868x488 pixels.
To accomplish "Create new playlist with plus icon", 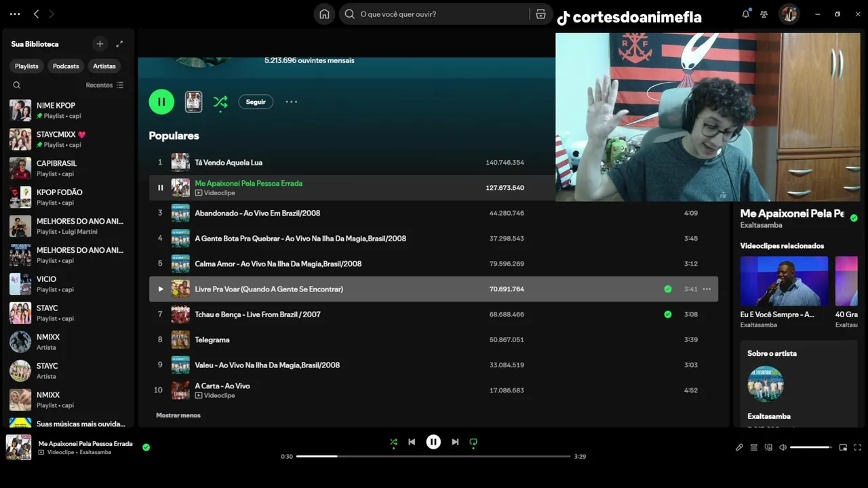I will pyautogui.click(x=100, y=44).
